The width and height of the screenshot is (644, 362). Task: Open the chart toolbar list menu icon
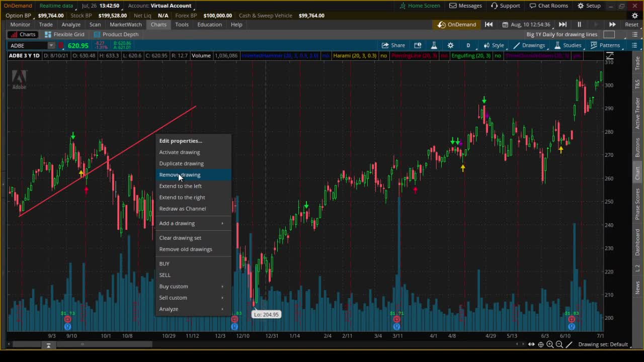point(634,45)
